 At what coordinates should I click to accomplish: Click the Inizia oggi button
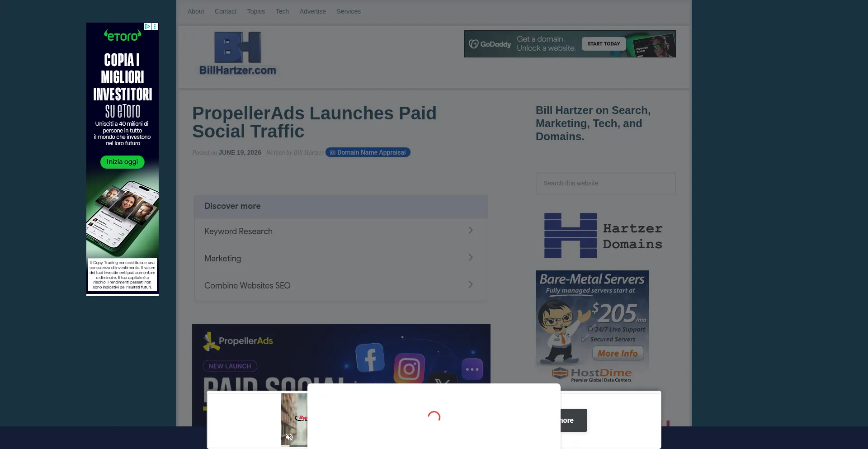[122, 162]
